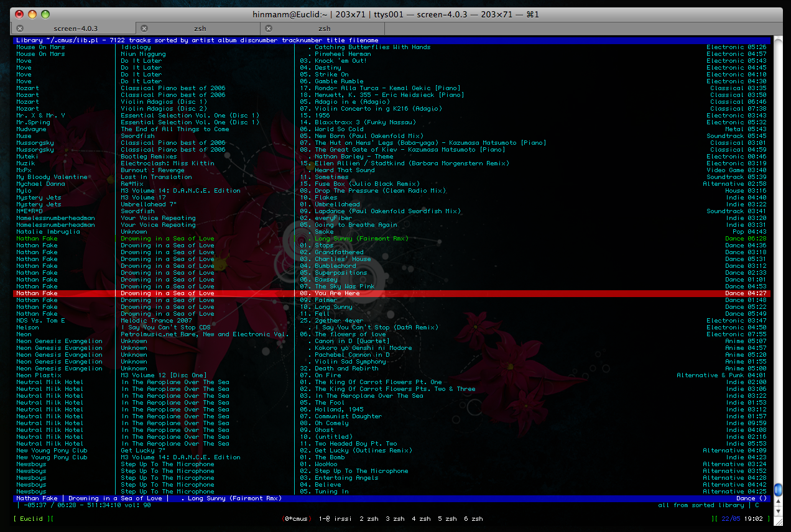
Task: Select the Pinwheel Herman track
Action: point(343,54)
